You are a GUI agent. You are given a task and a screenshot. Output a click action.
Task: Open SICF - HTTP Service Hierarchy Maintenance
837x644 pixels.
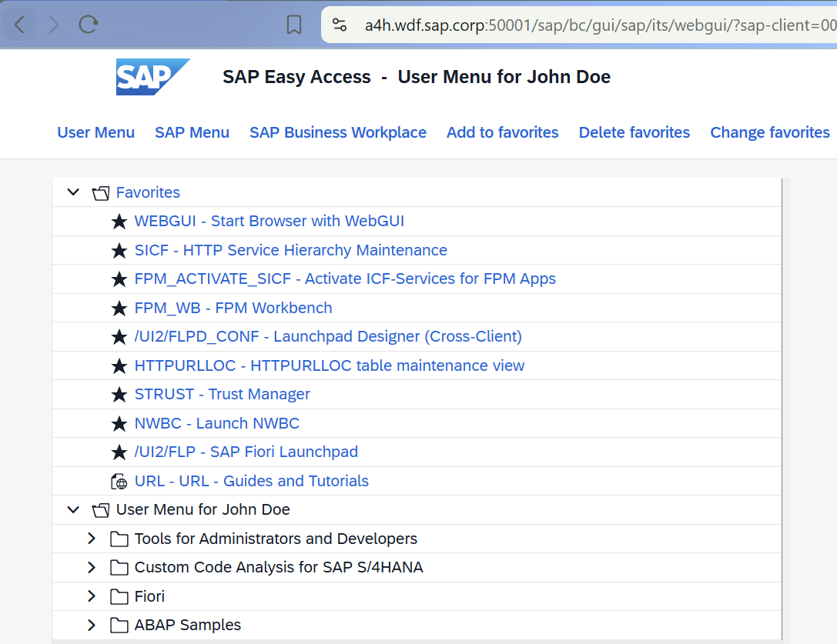(x=291, y=250)
